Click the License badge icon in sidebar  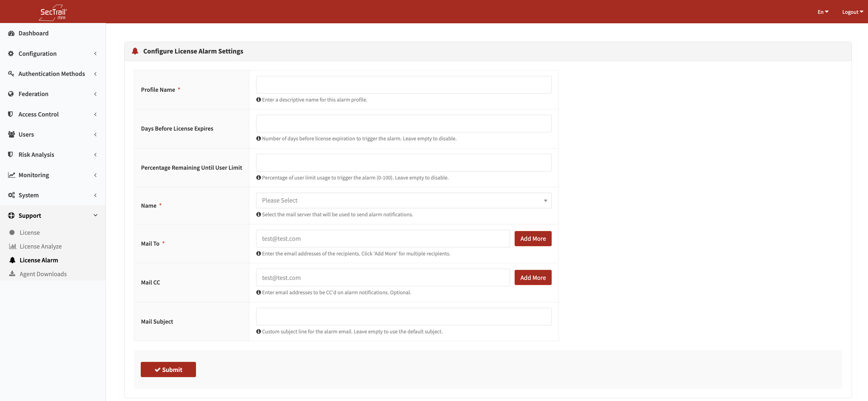tap(12, 232)
